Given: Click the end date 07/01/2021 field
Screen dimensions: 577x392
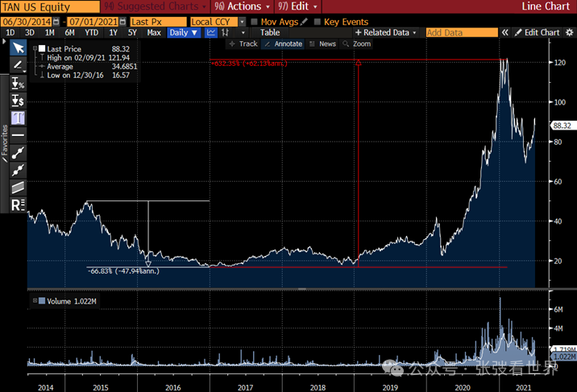Looking at the screenshot, I should 93,22.
